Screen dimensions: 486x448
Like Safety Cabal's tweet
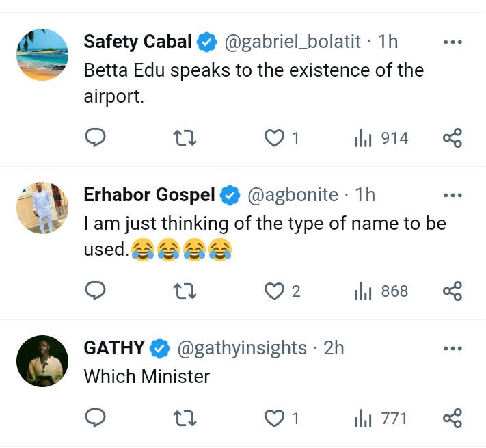(x=274, y=138)
